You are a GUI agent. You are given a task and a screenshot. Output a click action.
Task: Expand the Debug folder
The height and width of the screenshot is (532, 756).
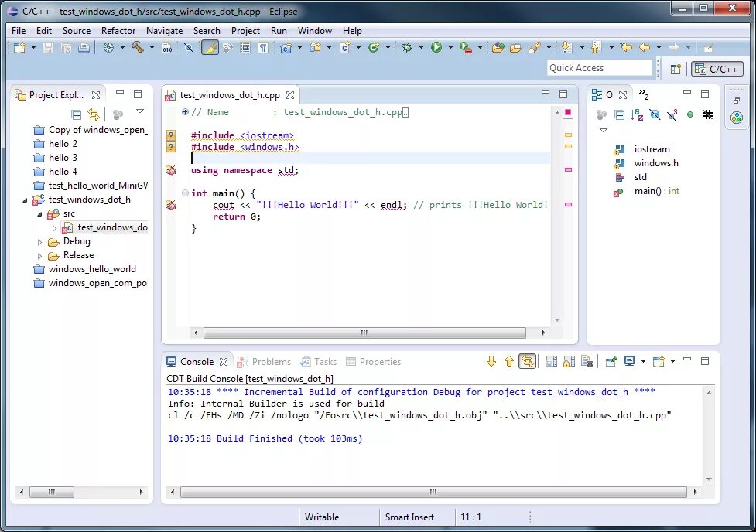[x=39, y=242]
